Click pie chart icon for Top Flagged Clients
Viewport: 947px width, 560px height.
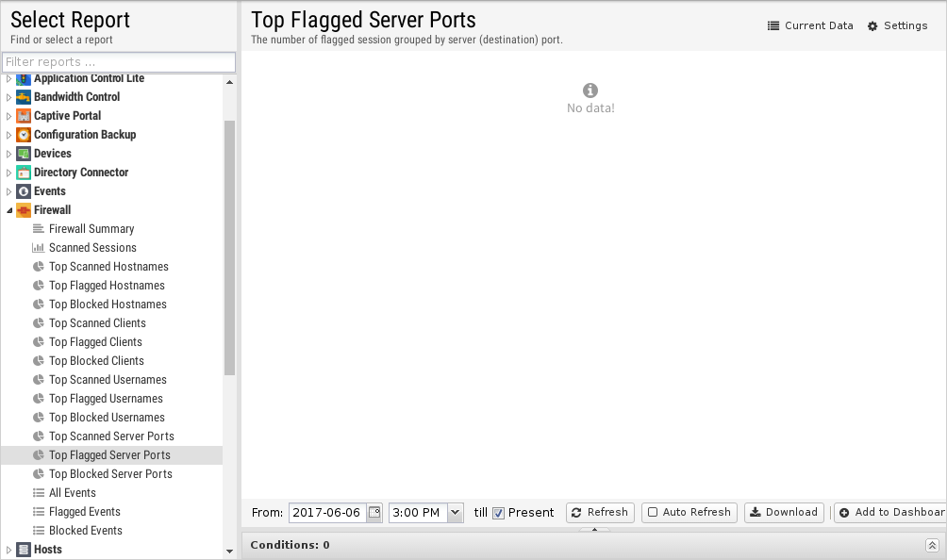(38, 342)
